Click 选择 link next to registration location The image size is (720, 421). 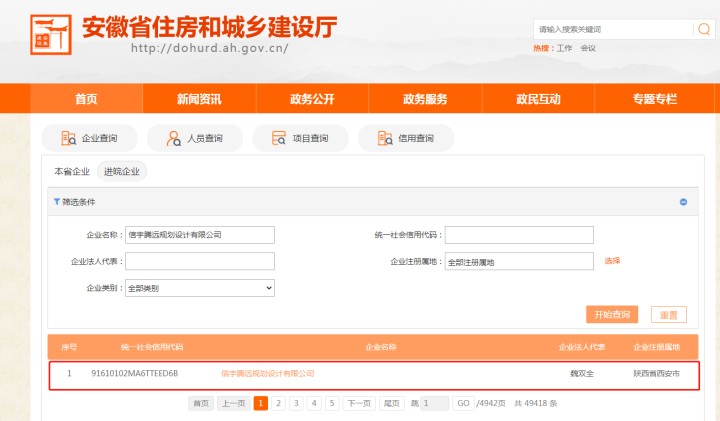point(612,261)
